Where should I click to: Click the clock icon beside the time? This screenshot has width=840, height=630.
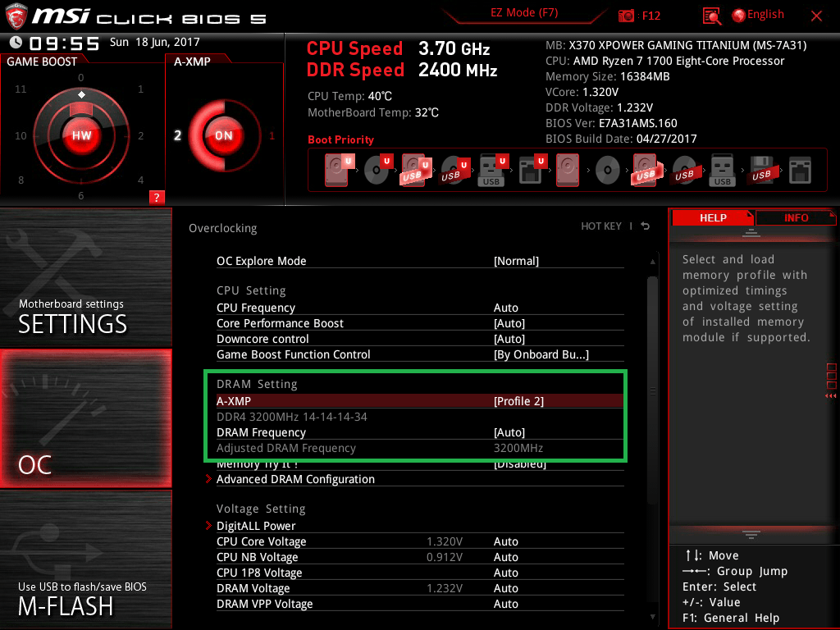(16, 43)
